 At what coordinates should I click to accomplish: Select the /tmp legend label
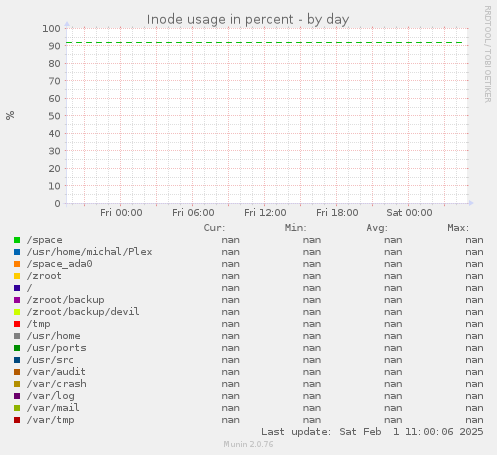[x=38, y=324]
